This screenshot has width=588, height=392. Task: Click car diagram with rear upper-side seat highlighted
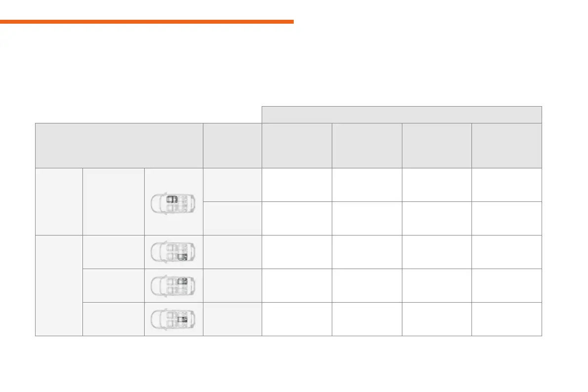(173, 285)
